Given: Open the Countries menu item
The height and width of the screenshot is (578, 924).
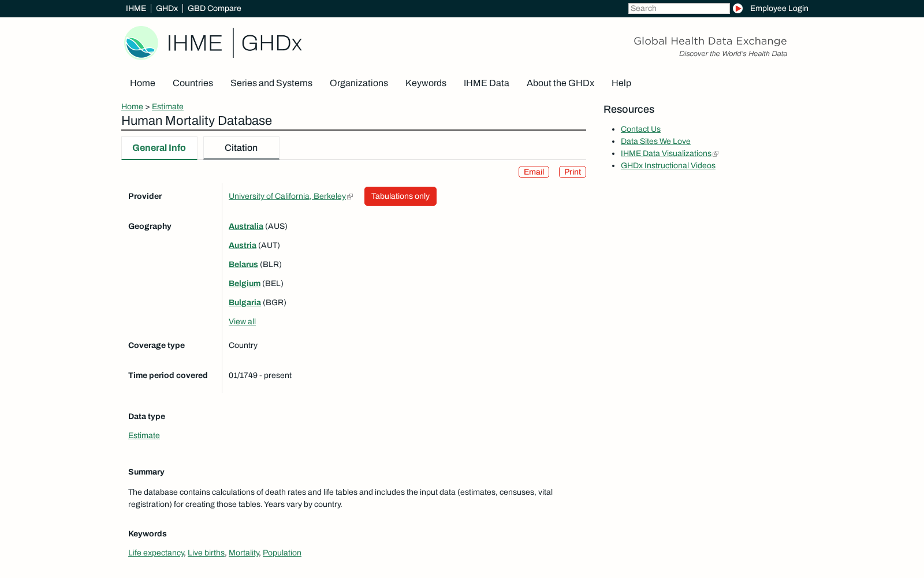Looking at the screenshot, I should pyautogui.click(x=193, y=83).
